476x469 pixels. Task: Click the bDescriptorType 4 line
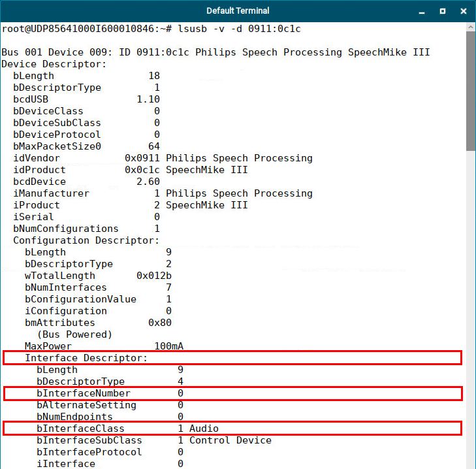click(110, 381)
